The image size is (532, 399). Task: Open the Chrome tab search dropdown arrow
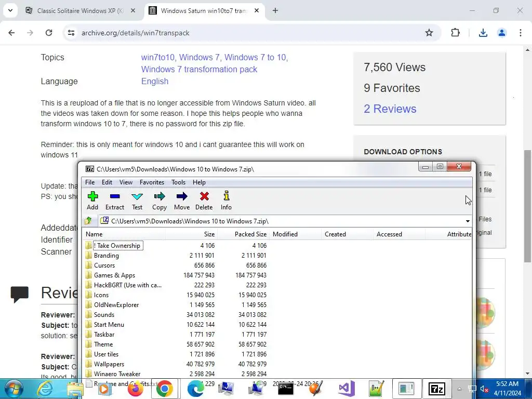[x=10, y=10]
